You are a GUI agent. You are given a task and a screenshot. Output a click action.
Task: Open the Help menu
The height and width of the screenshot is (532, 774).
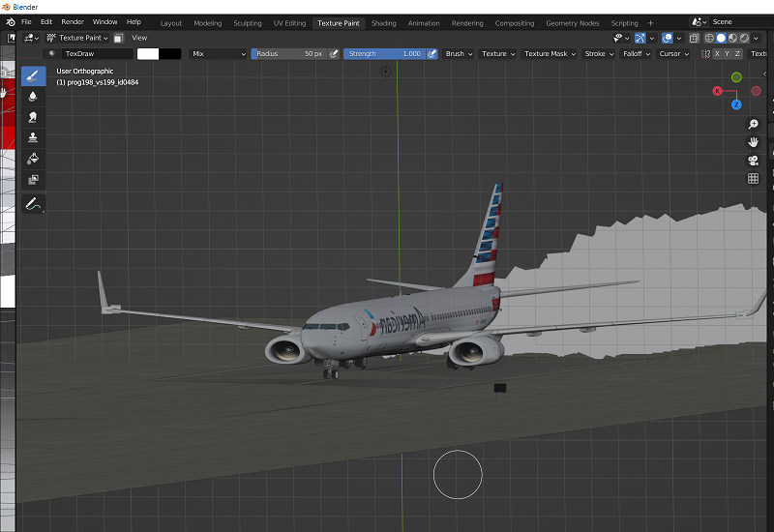coord(134,21)
